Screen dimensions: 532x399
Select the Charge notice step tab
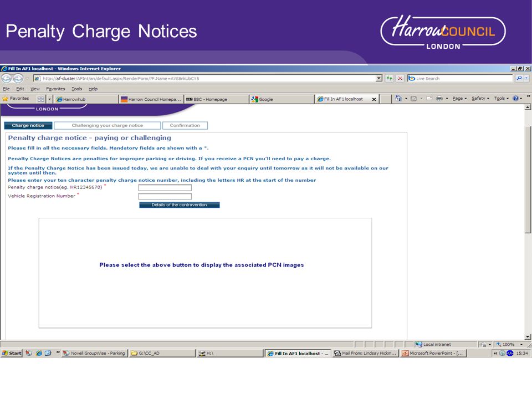28,126
